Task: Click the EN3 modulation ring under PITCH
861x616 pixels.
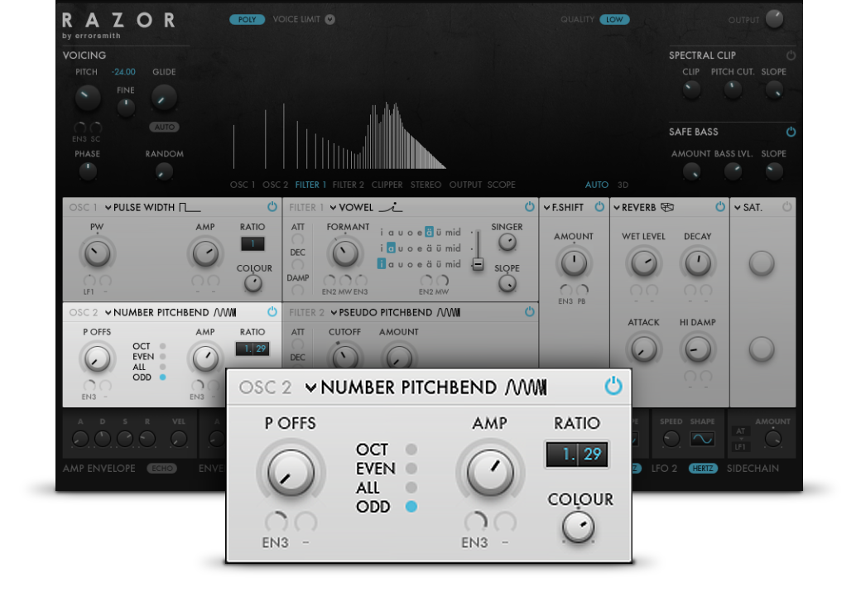Action: click(79, 128)
